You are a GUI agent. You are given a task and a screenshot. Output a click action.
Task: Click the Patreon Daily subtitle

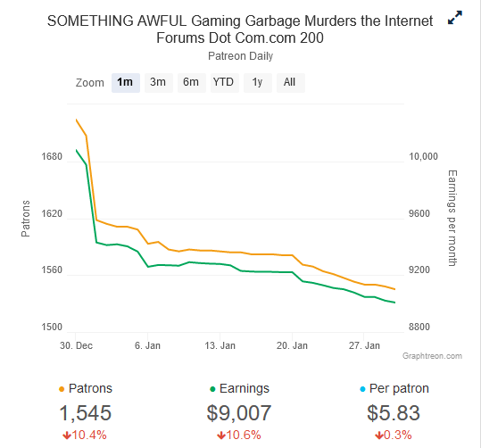tap(241, 56)
